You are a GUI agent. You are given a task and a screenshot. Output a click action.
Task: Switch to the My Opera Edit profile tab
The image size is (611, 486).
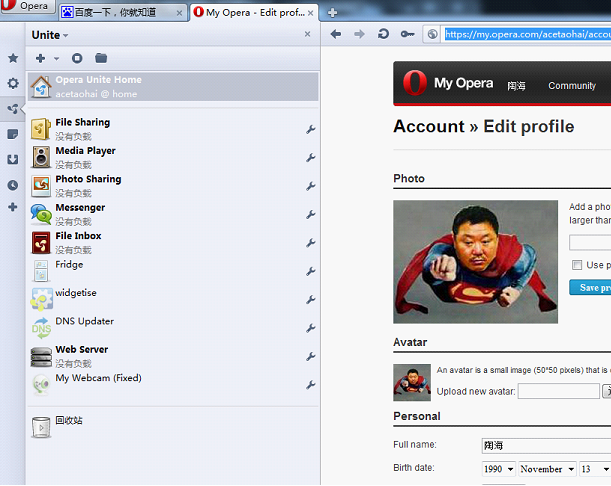(254, 12)
